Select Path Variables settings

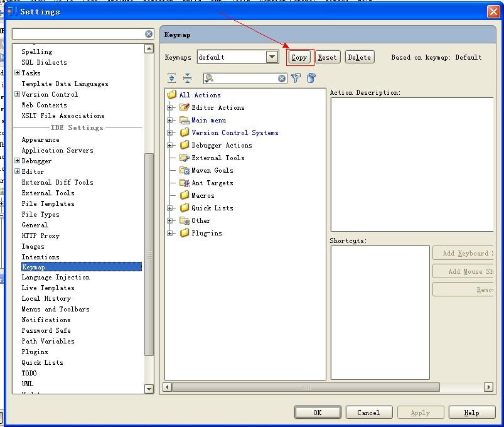point(48,341)
